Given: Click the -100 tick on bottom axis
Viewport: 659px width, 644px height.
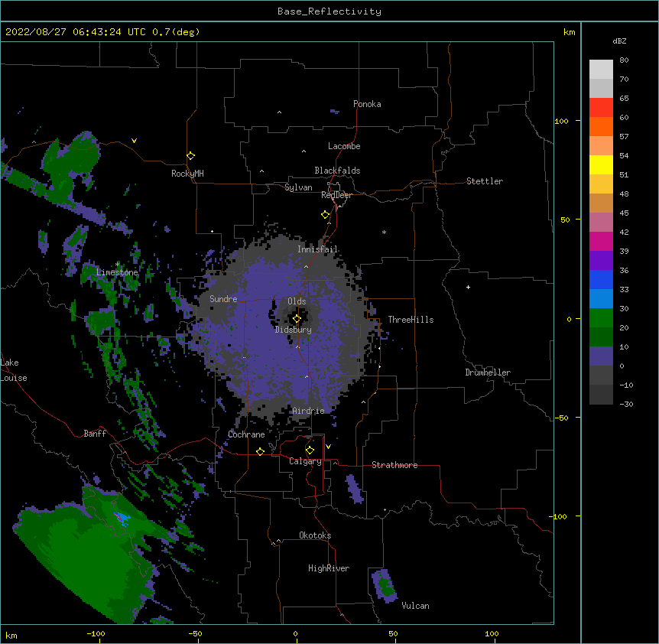Looking at the screenshot, I should 96,633.
